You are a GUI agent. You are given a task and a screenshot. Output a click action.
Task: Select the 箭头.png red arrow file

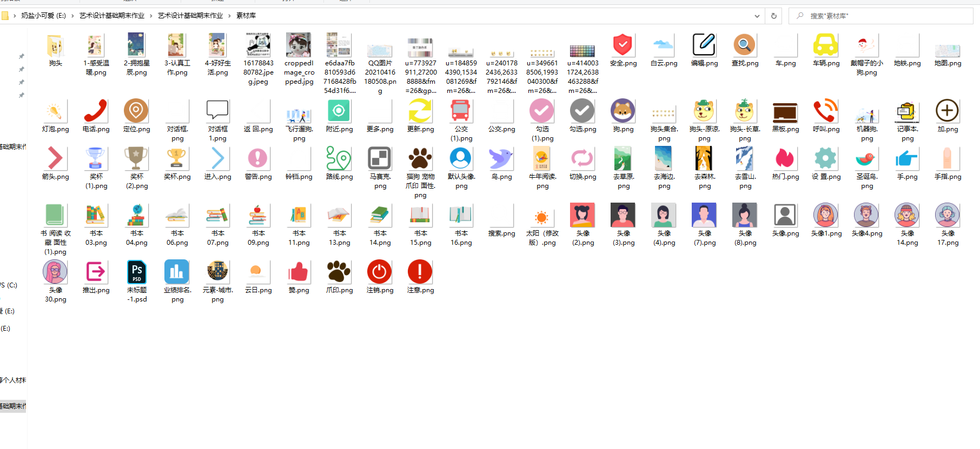coord(55,159)
